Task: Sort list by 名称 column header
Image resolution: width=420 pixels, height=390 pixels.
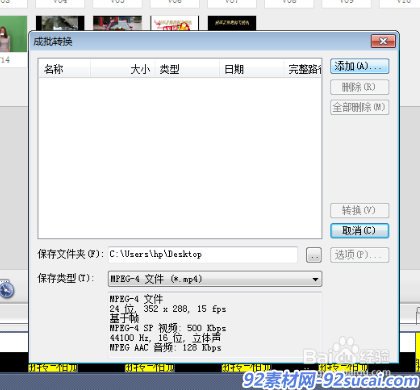Action: tap(65, 69)
